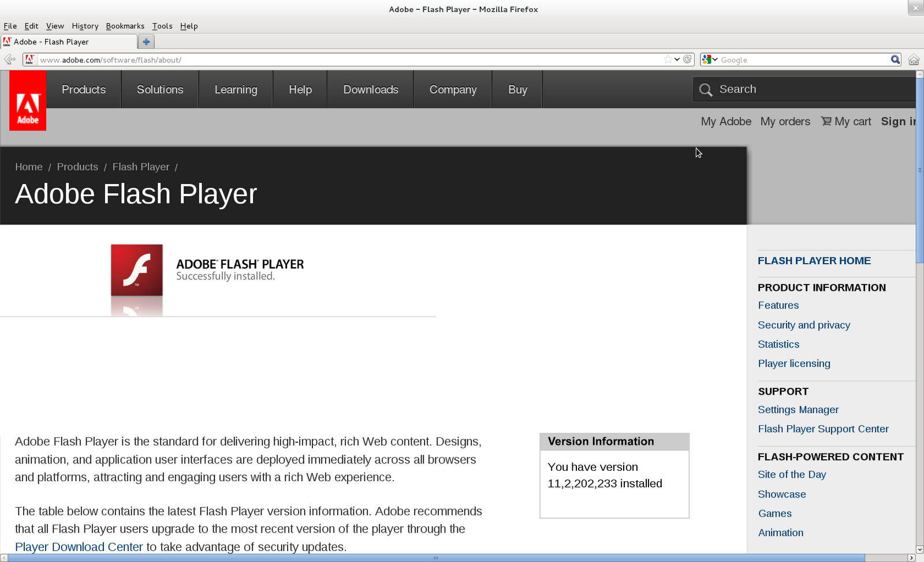Click the Google search magnifier button

point(895,59)
